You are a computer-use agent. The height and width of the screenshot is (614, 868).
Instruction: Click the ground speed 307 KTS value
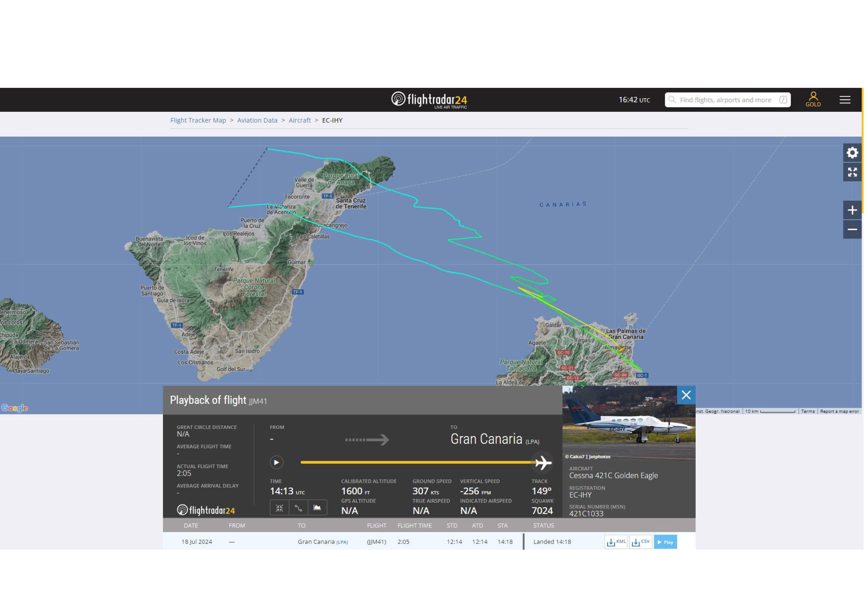(x=426, y=491)
